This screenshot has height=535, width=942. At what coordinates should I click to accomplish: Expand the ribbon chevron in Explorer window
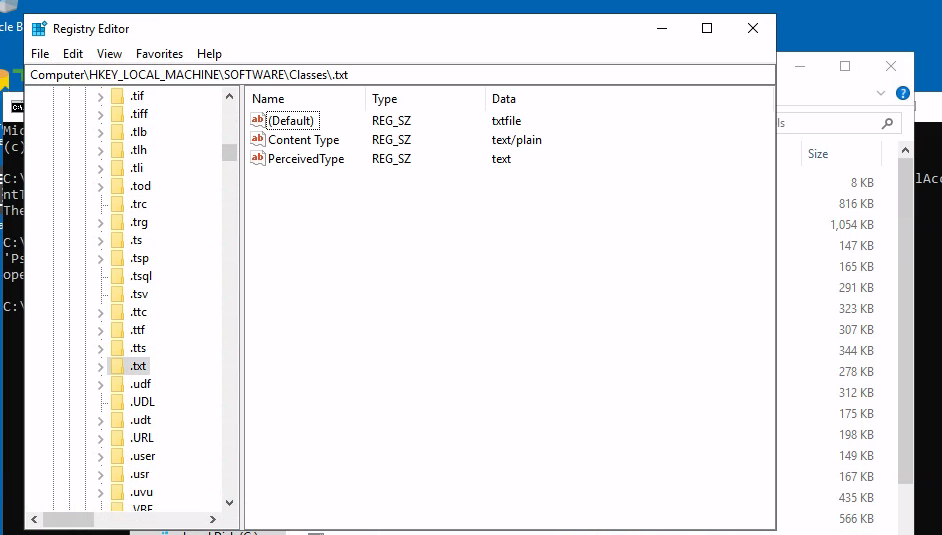pos(881,93)
